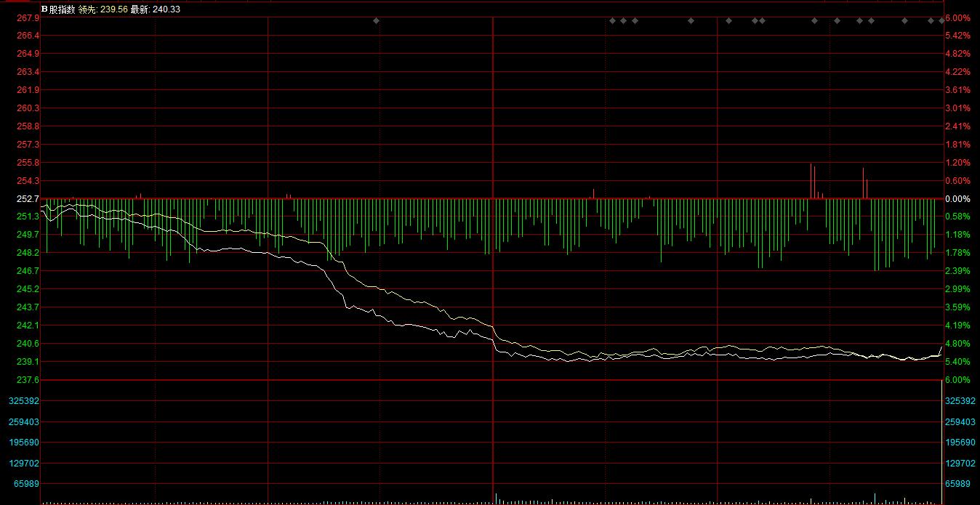980x505 pixels.
Task: Click the 5.42% percentage label
Action: pyautogui.click(x=957, y=36)
